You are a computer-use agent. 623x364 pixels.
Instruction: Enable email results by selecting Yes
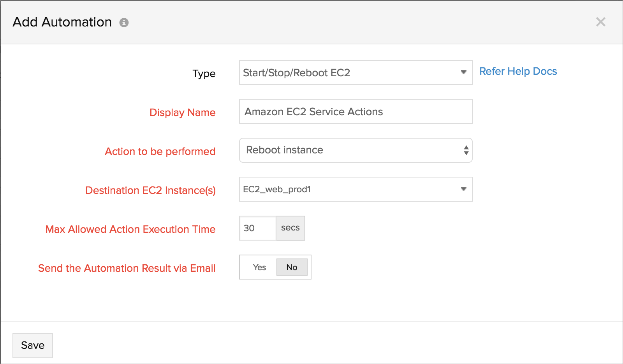click(x=259, y=267)
